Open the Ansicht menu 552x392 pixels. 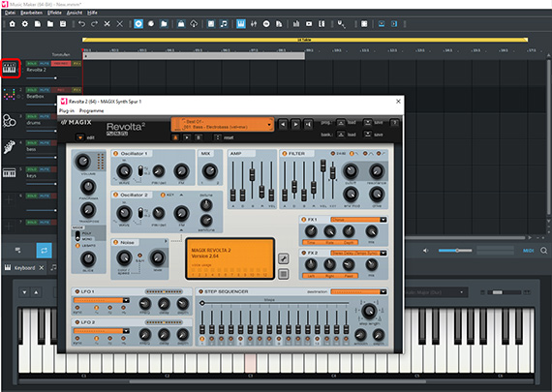[x=75, y=13]
